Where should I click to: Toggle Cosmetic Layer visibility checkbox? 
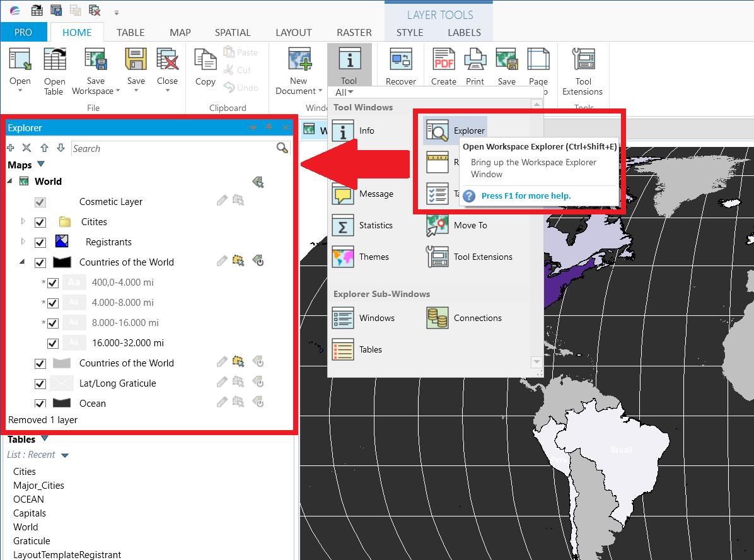pos(40,202)
